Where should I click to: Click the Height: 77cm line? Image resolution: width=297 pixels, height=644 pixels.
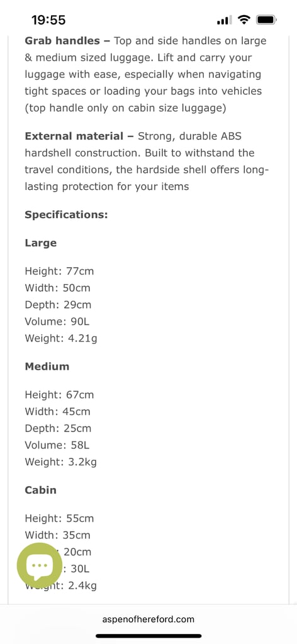click(59, 271)
